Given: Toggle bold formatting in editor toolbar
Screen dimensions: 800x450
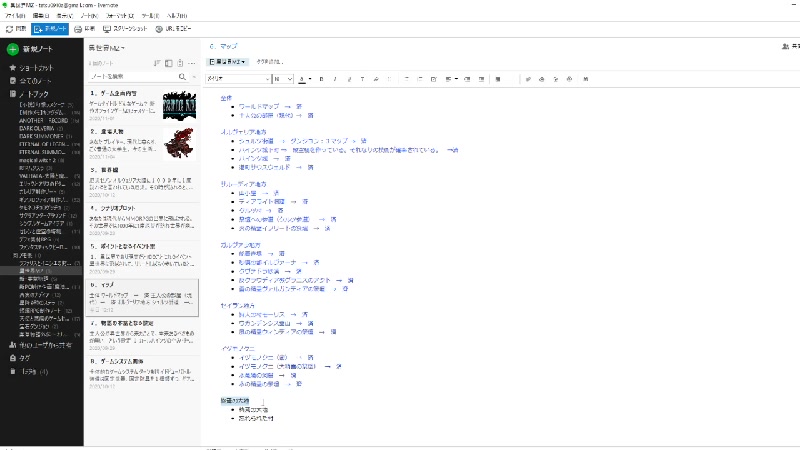Looking at the screenshot, I should (322, 77).
